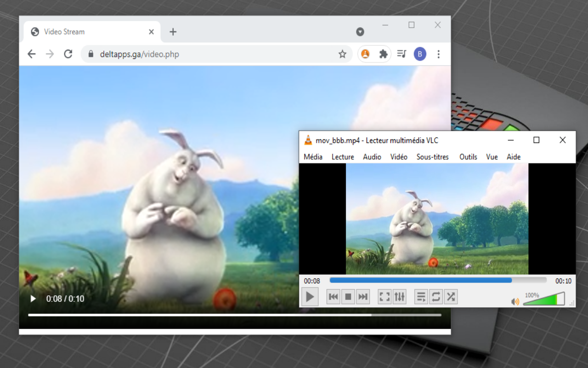View site info via padlock icon
The image size is (588, 368).
point(90,54)
